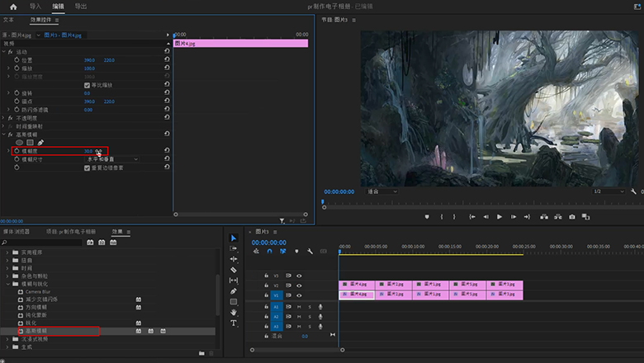This screenshot has width=644, height=363.
Task: Hide track V2 with eye icon
Action: (299, 285)
